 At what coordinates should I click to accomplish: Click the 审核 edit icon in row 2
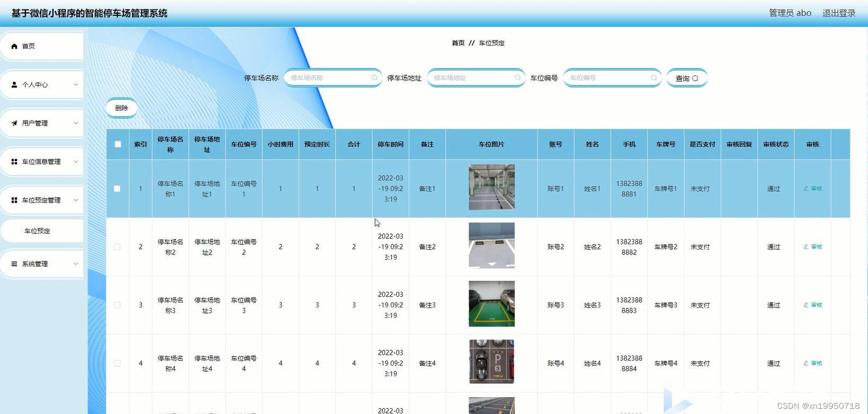pyautogui.click(x=806, y=247)
